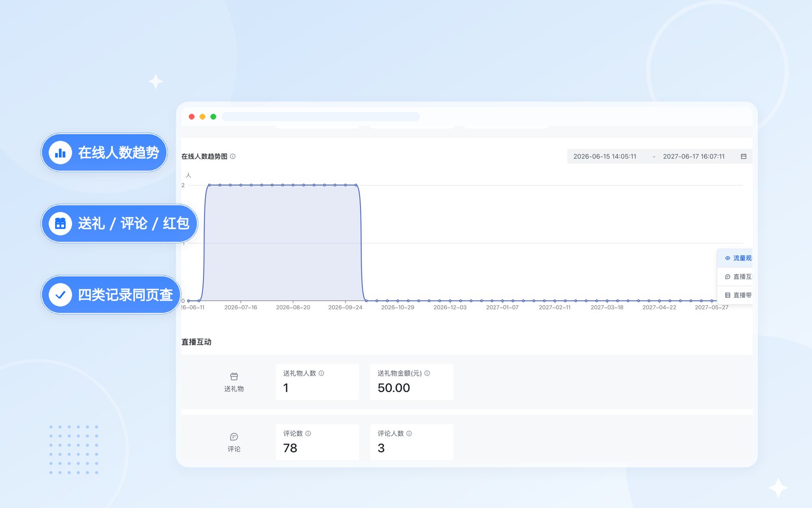Screen dimensions: 812x508
Task: Open the calendar icon in date range
Action: [743, 156]
